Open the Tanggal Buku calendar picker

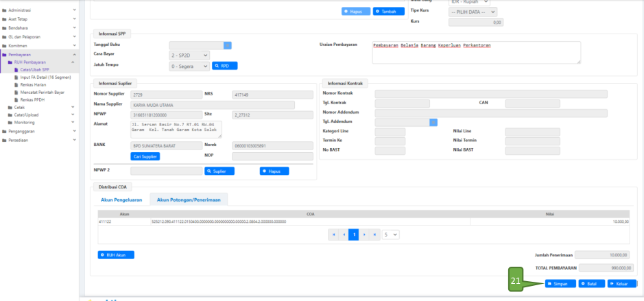pos(228,45)
